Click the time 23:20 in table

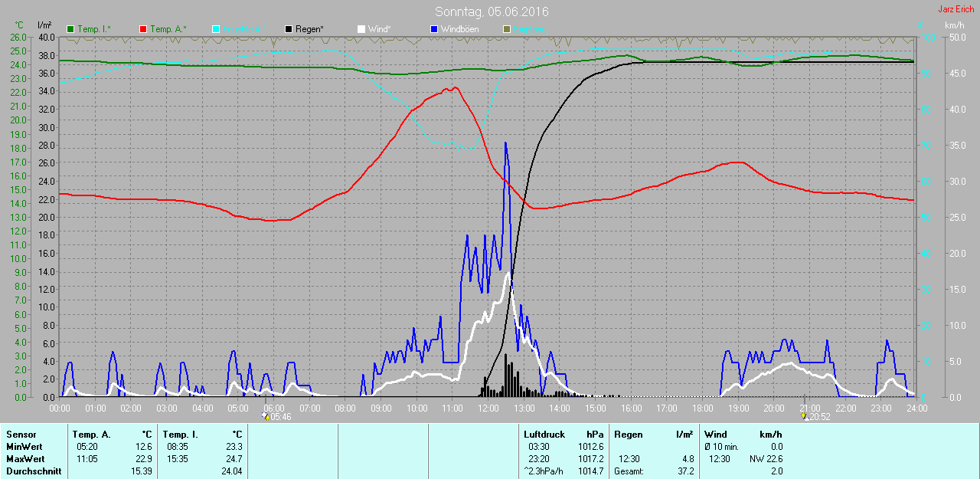click(539, 459)
